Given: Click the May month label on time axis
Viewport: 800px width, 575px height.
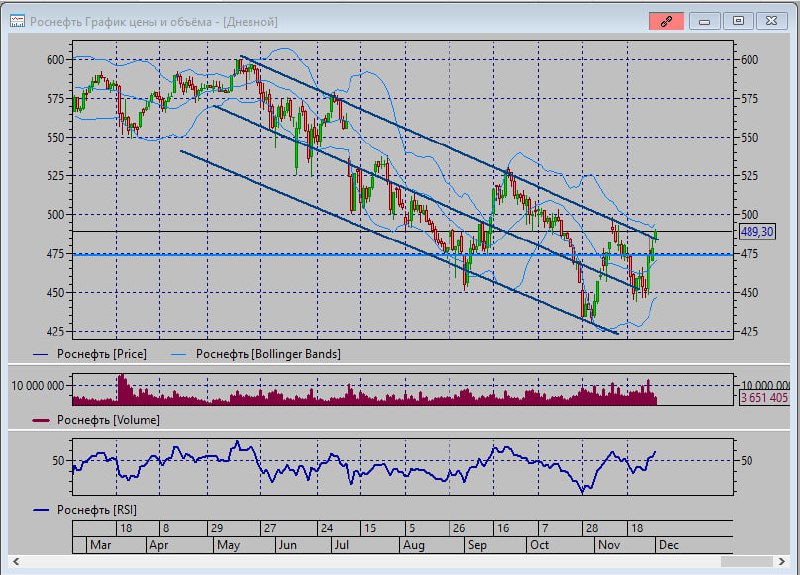Looking at the screenshot, I should [x=228, y=545].
